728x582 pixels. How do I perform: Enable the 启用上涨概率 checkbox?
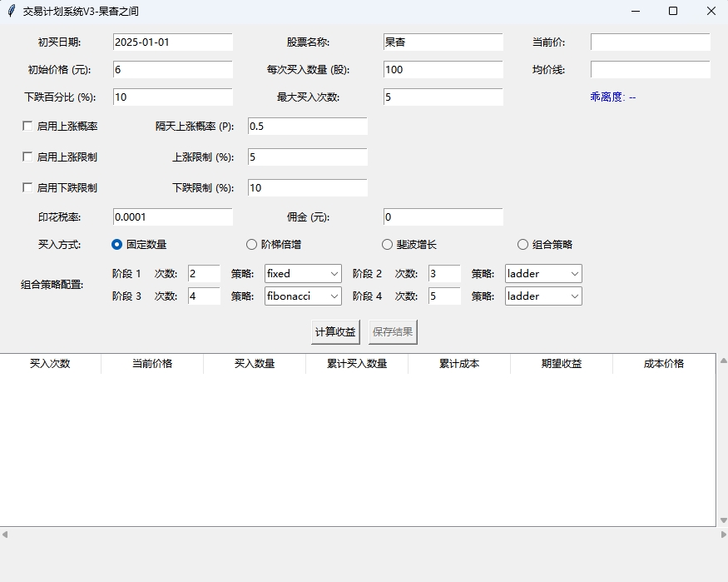click(27, 127)
